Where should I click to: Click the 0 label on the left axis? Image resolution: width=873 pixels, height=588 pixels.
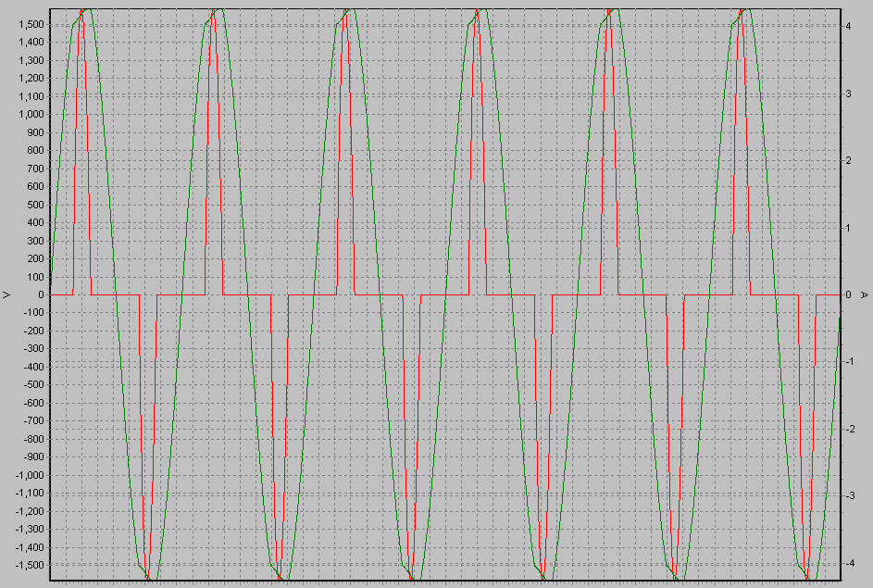pyautogui.click(x=41, y=294)
